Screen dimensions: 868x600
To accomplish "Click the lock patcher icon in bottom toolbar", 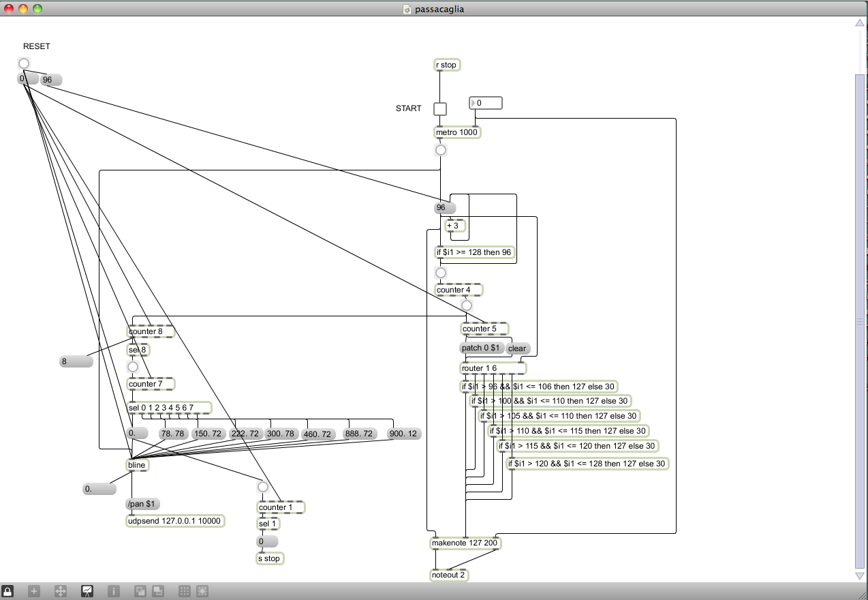I will 7,591.
